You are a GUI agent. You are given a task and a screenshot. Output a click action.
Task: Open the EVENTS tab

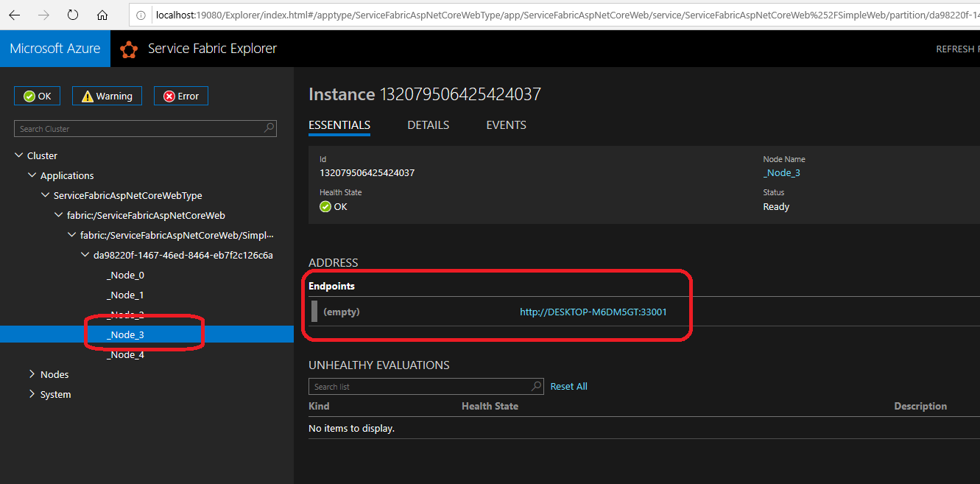(506, 125)
